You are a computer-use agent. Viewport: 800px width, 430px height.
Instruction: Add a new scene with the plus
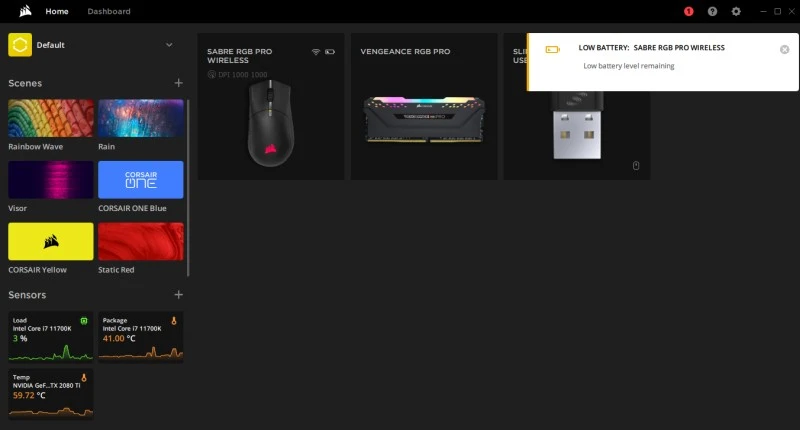coord(179,83)
